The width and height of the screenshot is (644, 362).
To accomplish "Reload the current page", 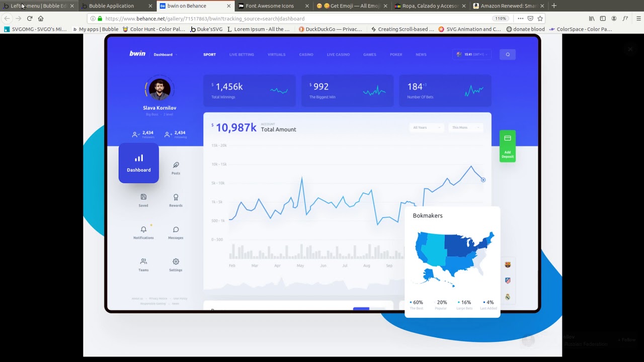I will (30, 19).
